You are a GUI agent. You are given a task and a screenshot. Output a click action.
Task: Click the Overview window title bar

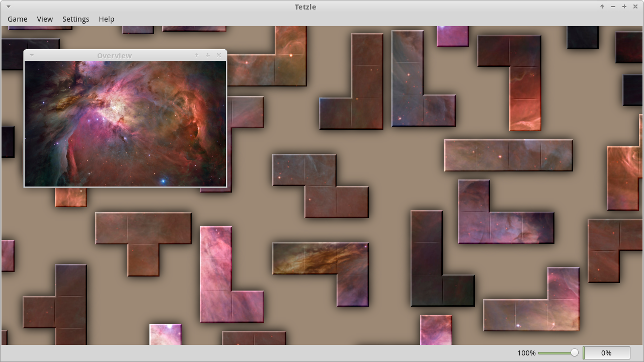[114, 55]
